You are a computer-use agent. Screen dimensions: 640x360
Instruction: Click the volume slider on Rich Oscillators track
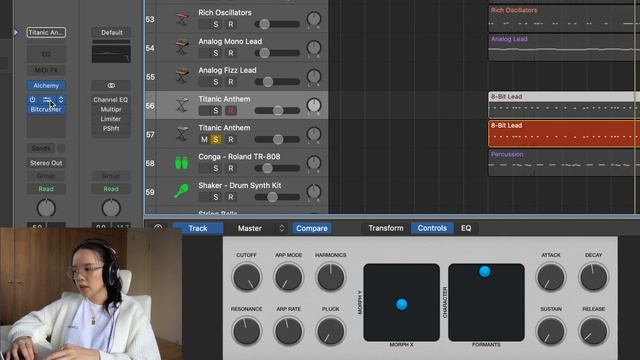[277, 24]
